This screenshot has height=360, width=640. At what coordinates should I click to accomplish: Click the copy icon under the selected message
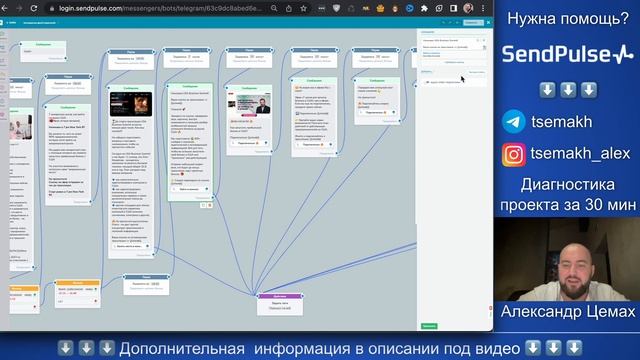coord(203,205)
